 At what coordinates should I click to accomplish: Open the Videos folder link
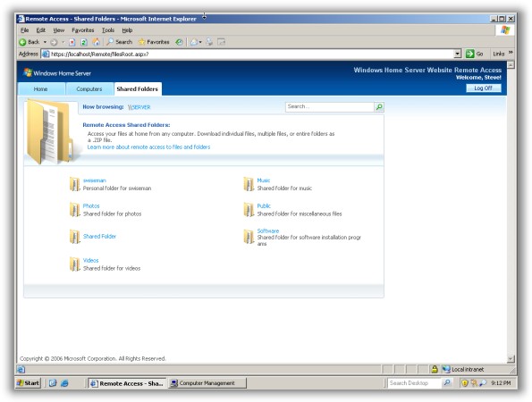point(90,260)
